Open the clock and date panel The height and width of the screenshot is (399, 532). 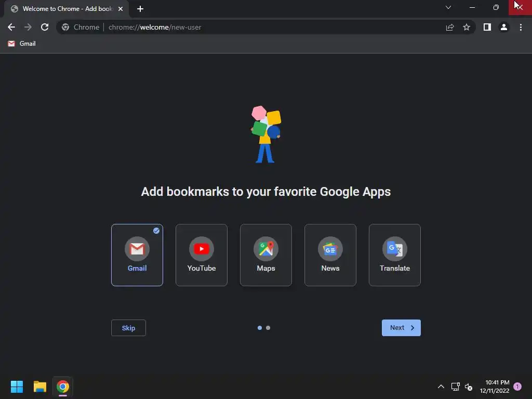(x=495, y=387)
